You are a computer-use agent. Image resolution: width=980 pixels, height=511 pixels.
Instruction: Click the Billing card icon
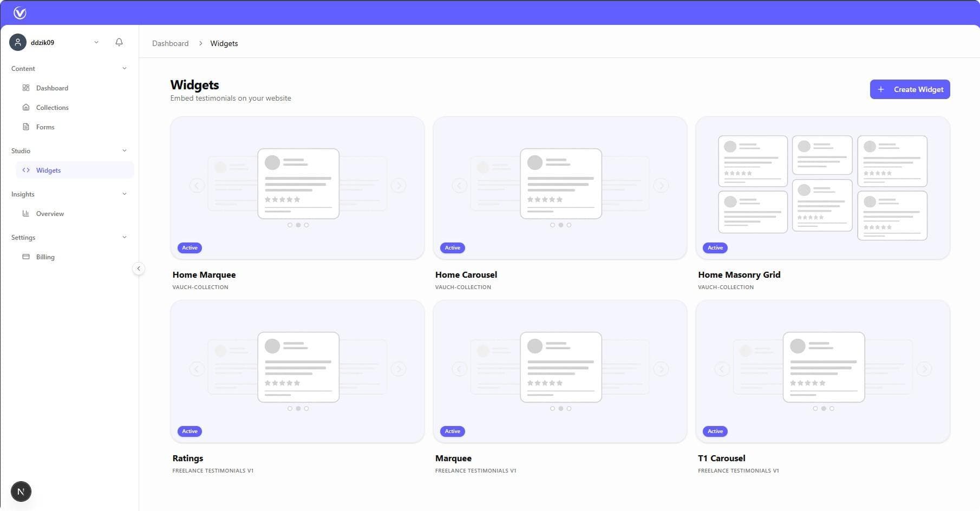point(26,257)
